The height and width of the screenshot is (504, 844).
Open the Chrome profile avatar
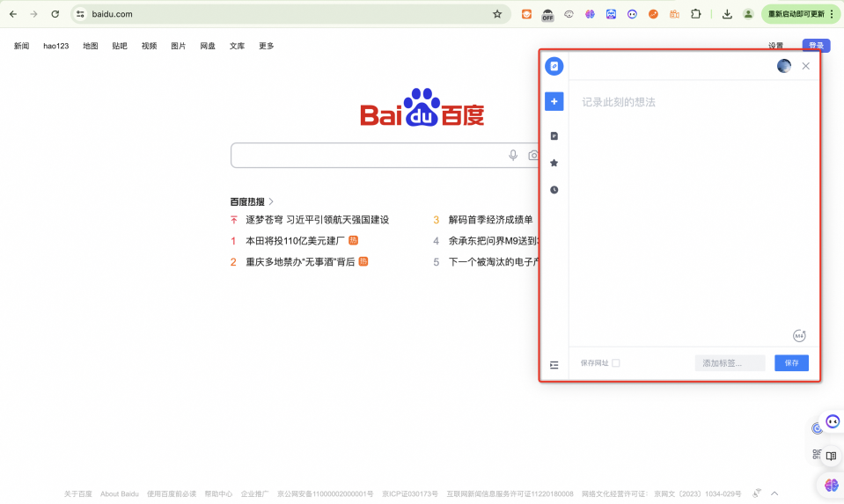pos(748,14)
